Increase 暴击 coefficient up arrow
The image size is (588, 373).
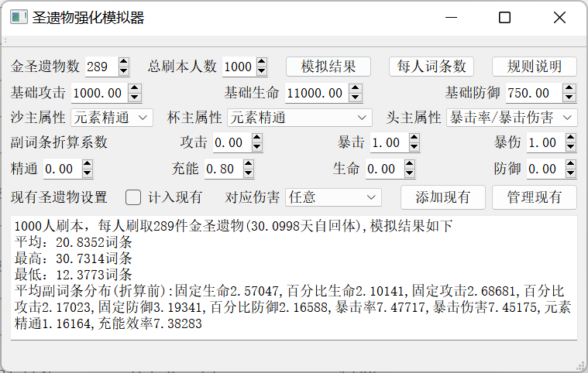tap(414, 138)
